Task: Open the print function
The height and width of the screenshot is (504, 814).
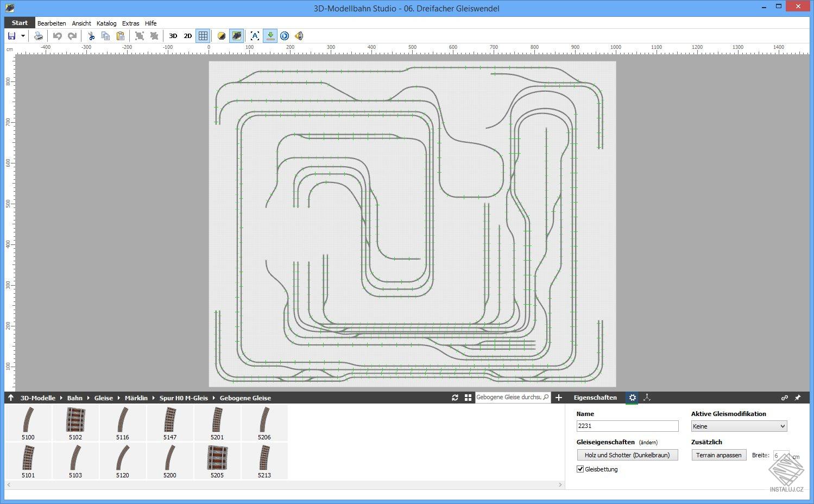Action: click(39, 36)
